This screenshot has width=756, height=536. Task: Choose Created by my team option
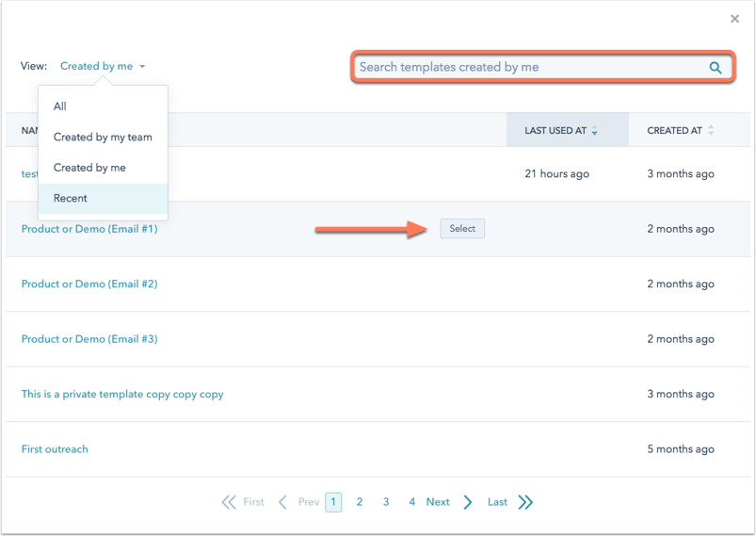(103, 137)
